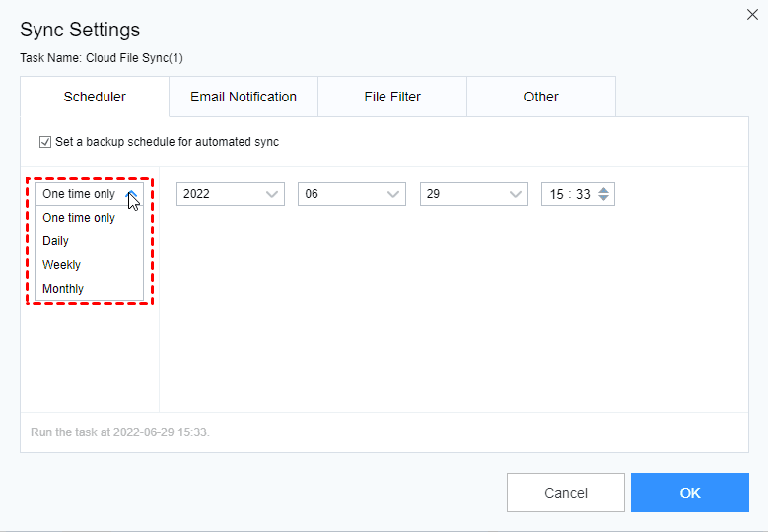Choose Monthly from schedule list
This screenshot has width=768, height=532.
[63, 289]
